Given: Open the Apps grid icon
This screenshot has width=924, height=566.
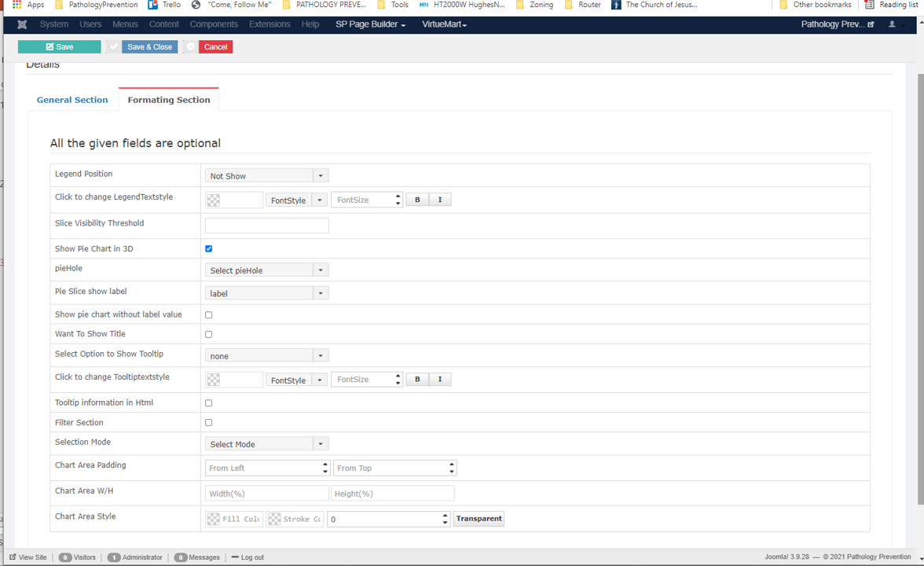Looking at the screenshot, I should tap(16, 5).
